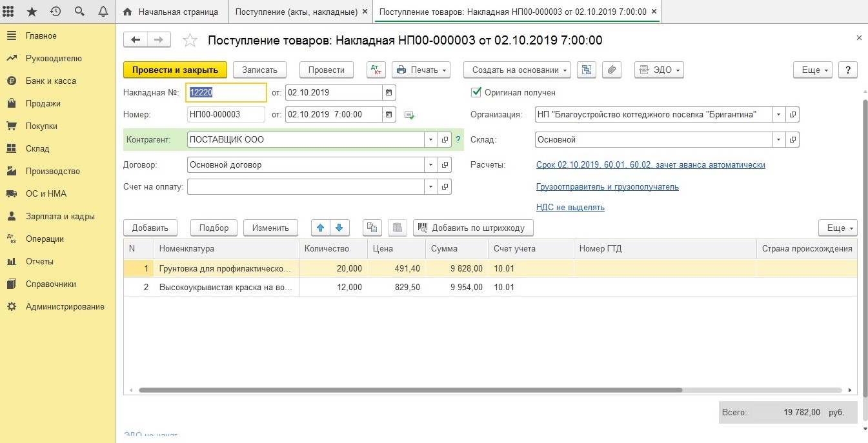Image resolution: width=868 pixels, height=443 pixels.
Task: Open history clock icon in top bar
Action: [56, 12]
